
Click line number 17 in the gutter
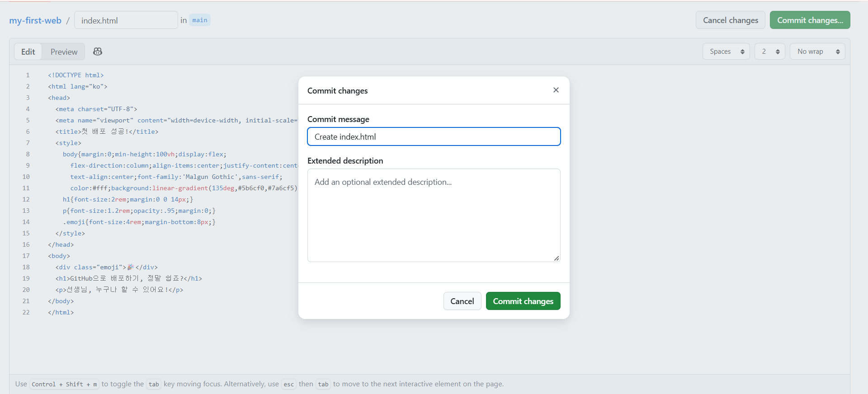[26, 256]
